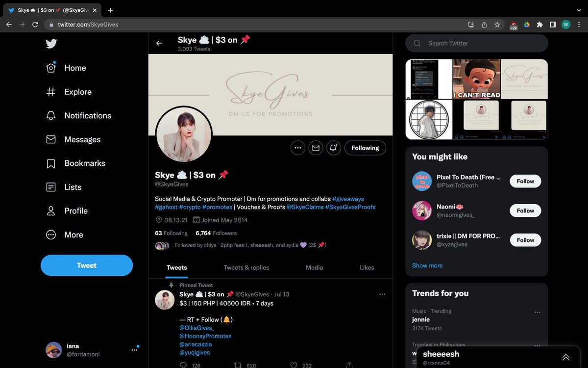Share the pinned tweet
This screenshot has width=588, height=368.
349,365
